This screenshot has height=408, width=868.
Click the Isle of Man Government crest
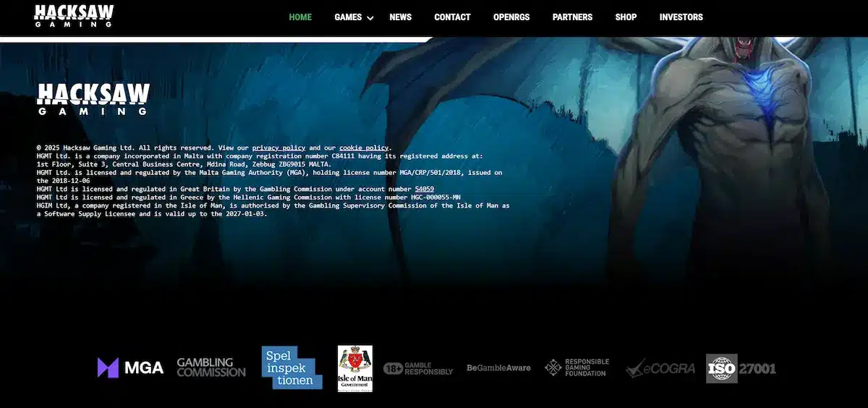[355, 368]
